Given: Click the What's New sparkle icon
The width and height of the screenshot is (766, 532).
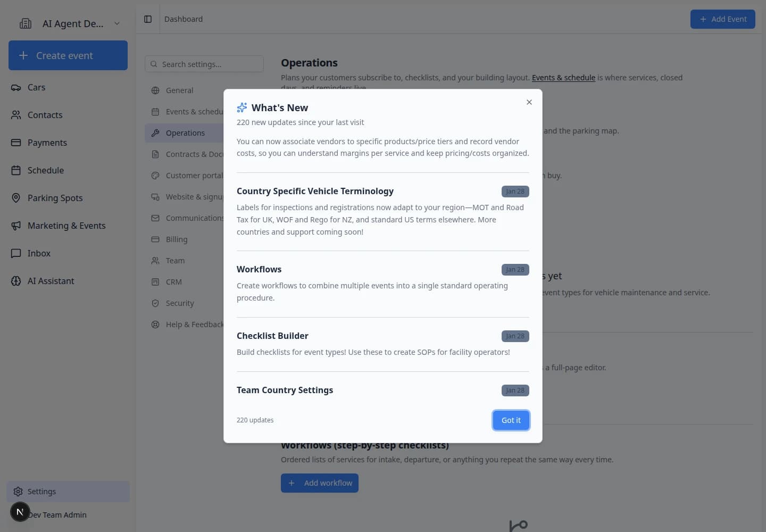Looking at the screenshot, I should [242, 107].
